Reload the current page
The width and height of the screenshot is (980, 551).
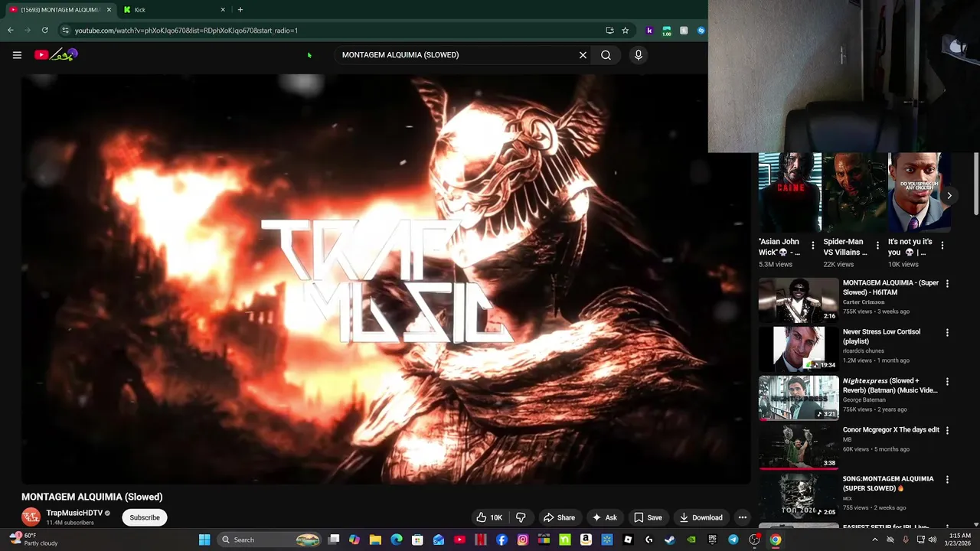tap(45, 31)
